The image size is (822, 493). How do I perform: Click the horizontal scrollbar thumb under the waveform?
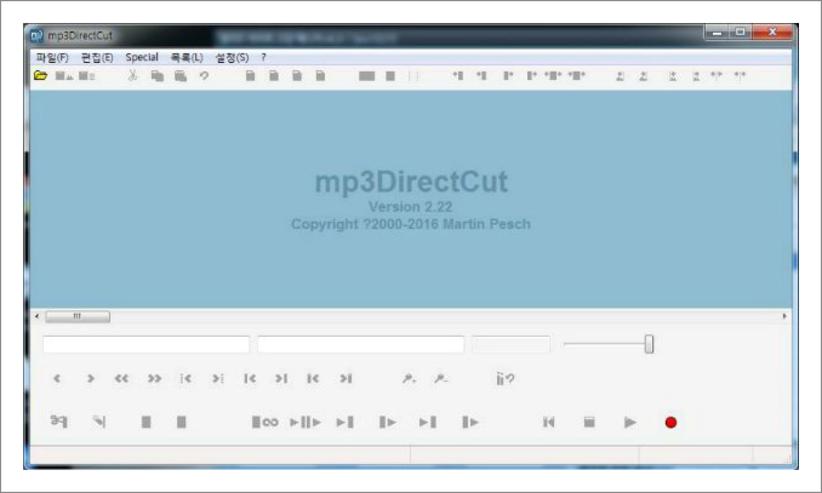click(78, 316)
